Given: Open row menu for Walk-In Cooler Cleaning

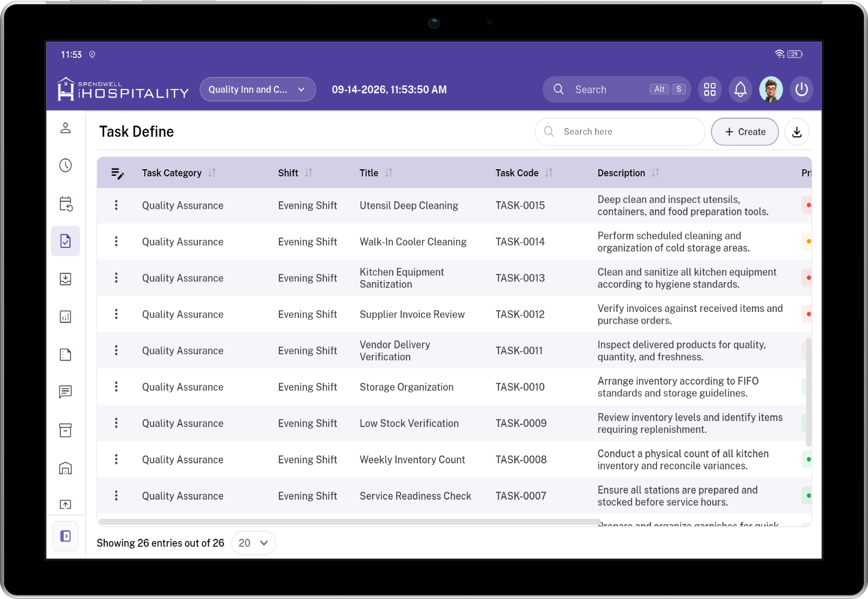Looking at the screenshot, I should pos(116,241).
